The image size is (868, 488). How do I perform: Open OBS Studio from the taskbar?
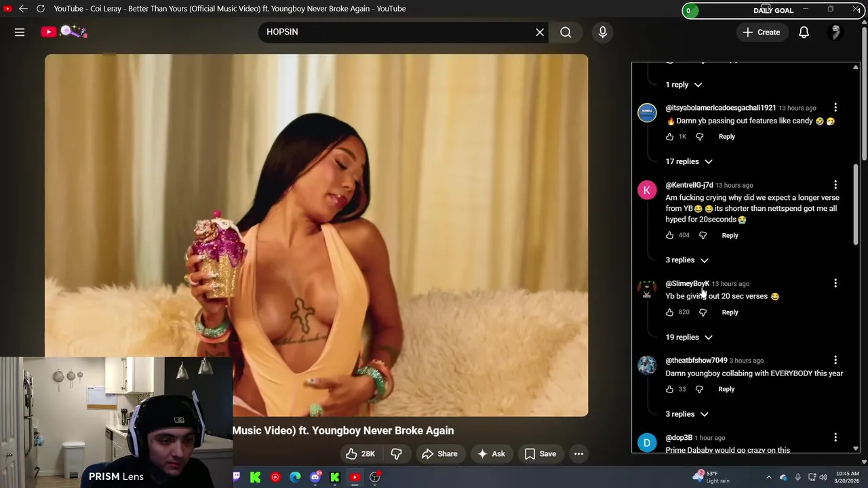click(374, 477)
